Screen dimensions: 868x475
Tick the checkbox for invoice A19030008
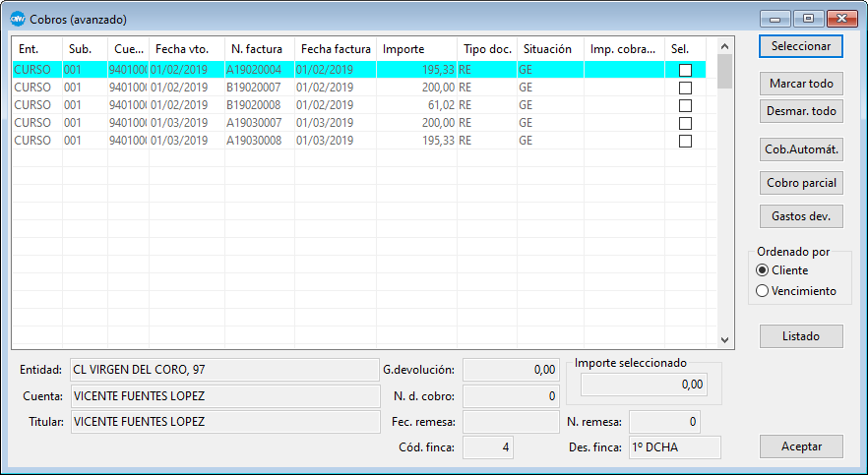685,141
